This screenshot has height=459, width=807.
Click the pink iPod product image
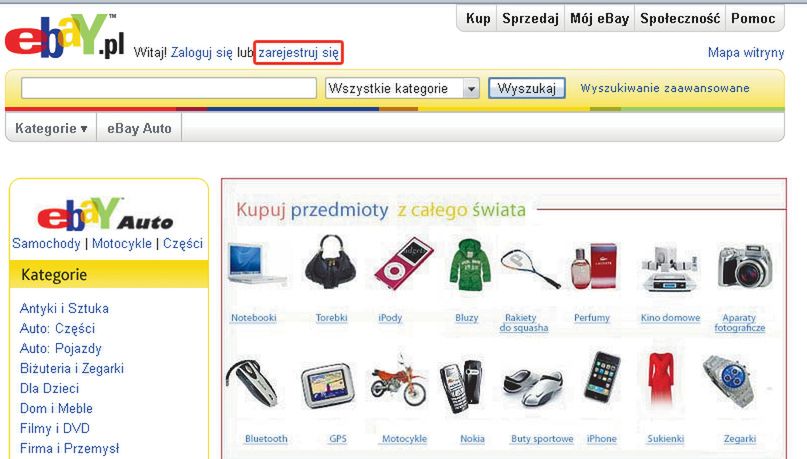[404, 263]
